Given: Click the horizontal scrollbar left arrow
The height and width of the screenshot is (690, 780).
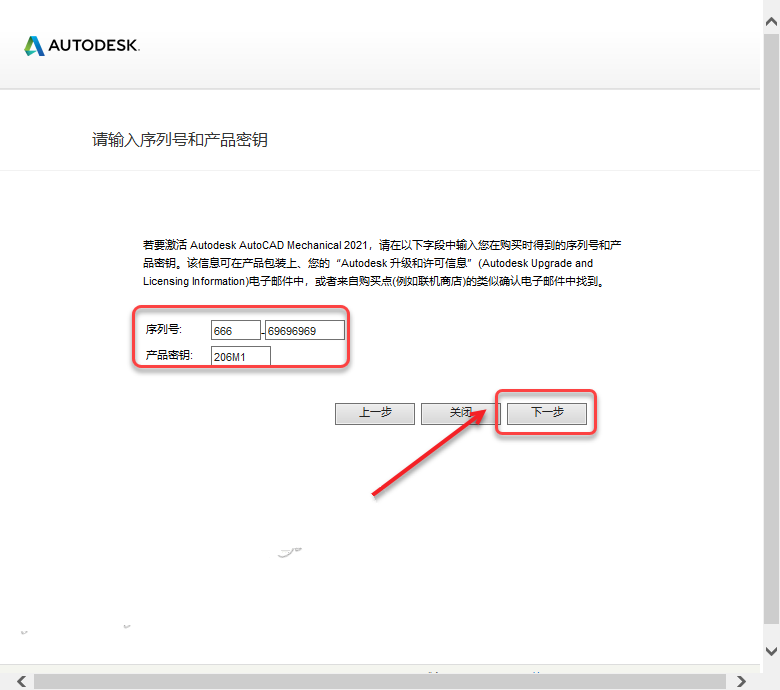Looking at the screenshot, I should click(x=21, y=681).
